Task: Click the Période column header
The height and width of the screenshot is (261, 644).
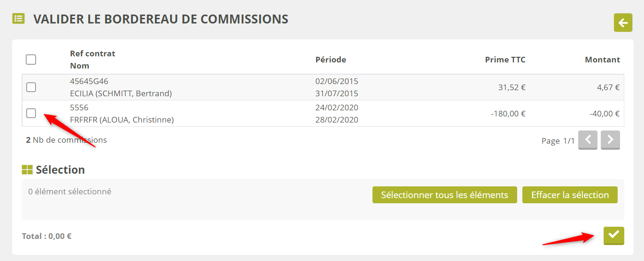Action: (x=331, y=60)
